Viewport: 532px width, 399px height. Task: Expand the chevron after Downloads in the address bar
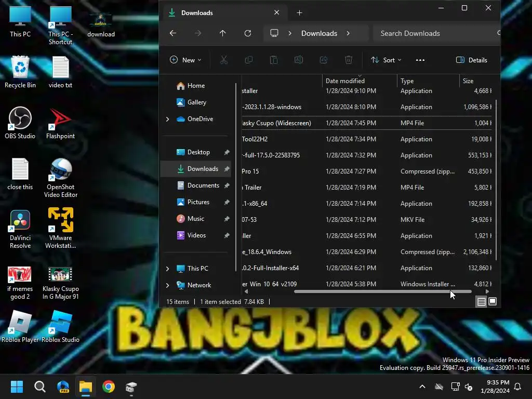tap(348, 33)
